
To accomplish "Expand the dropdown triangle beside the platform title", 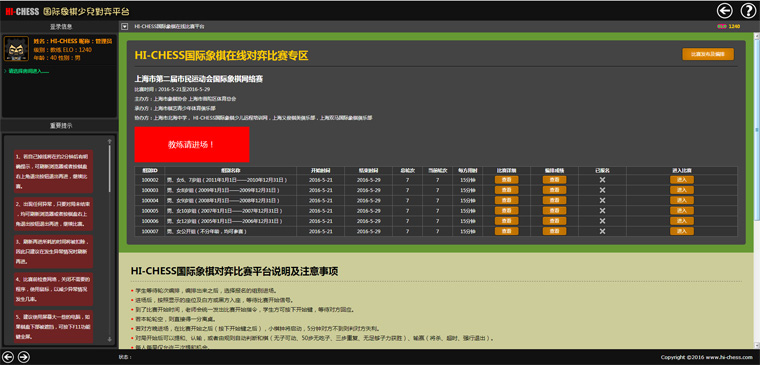I will [x=125, y=27].
